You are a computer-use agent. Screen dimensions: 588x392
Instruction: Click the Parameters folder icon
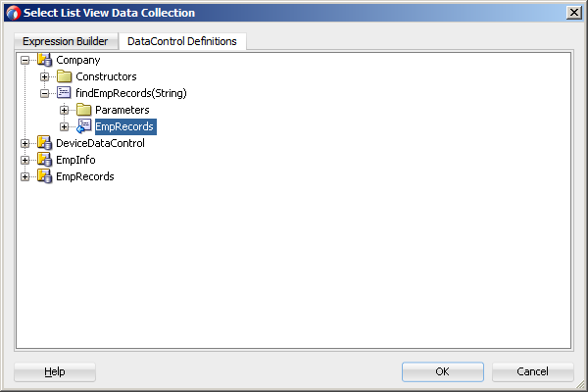[x=83, y=110]
